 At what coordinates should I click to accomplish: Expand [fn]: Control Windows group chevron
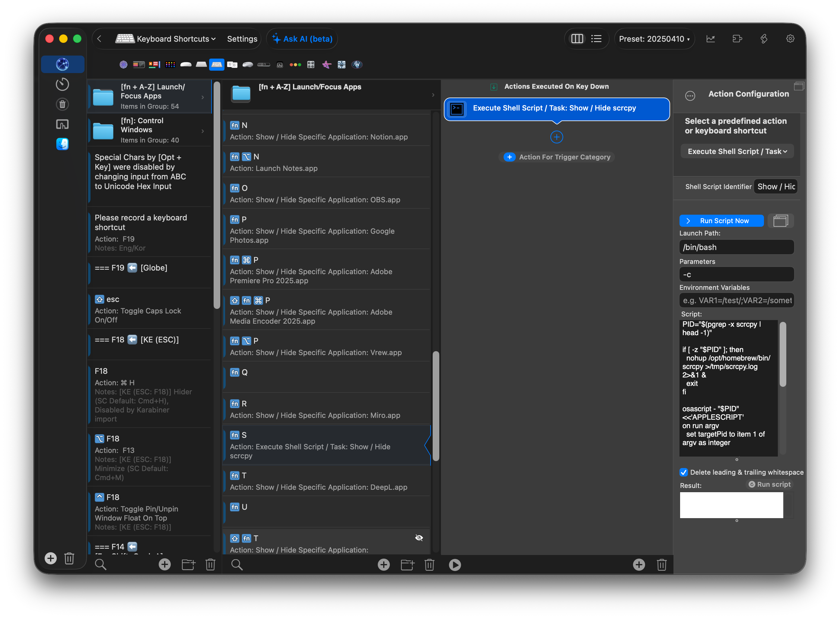202,131
